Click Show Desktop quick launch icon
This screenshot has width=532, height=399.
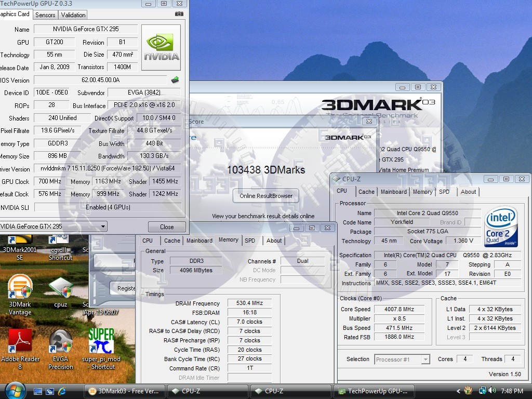37,391
